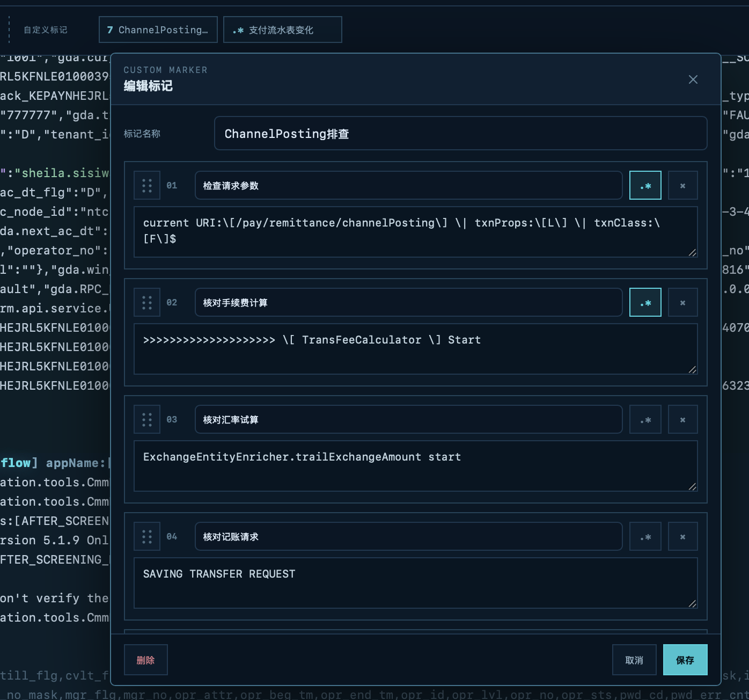Remove the 检查请求参数 rule
Image resolution: width=749 pixels, height=700 pixels.
tap(683, 186)
